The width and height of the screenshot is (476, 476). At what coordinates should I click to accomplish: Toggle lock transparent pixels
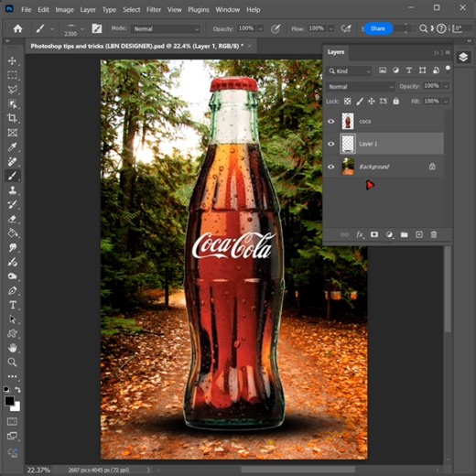[x=347, y=102]
